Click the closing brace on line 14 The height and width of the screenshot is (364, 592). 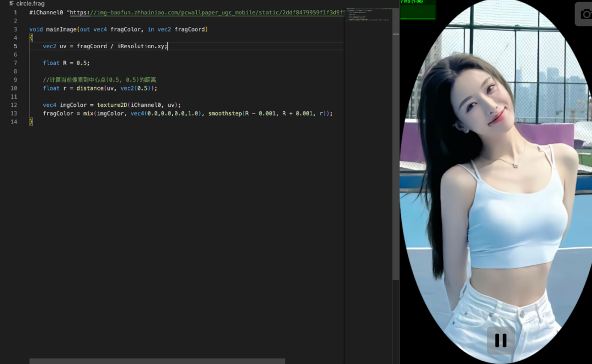click(x=31, y=122)
